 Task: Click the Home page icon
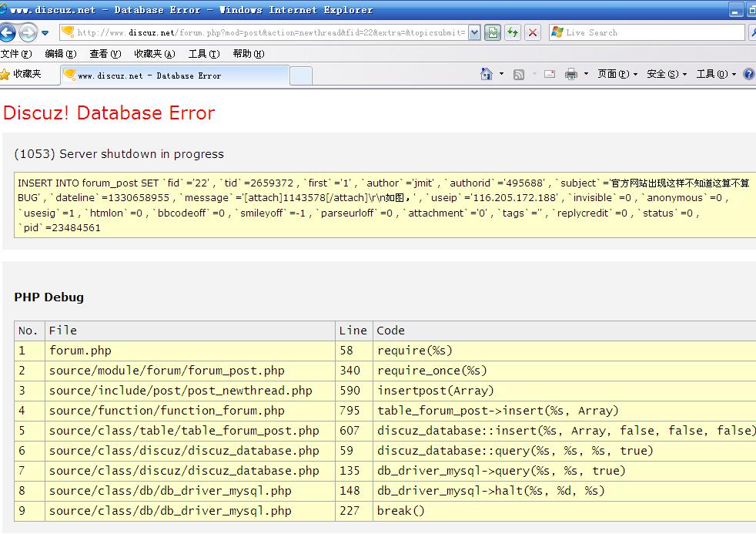(486, 74)
